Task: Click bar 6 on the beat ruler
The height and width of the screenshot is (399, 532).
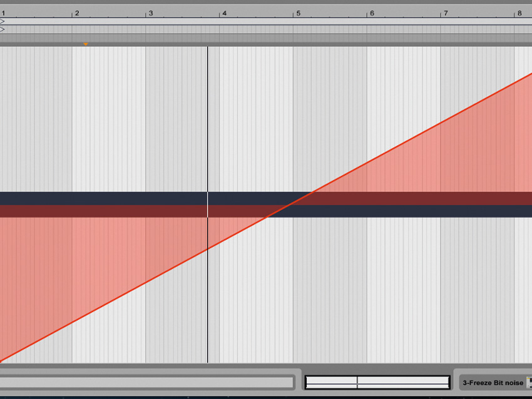Action: point(372,13)
